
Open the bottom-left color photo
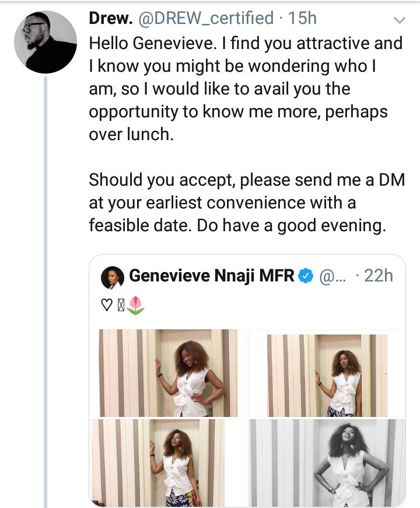169,463
